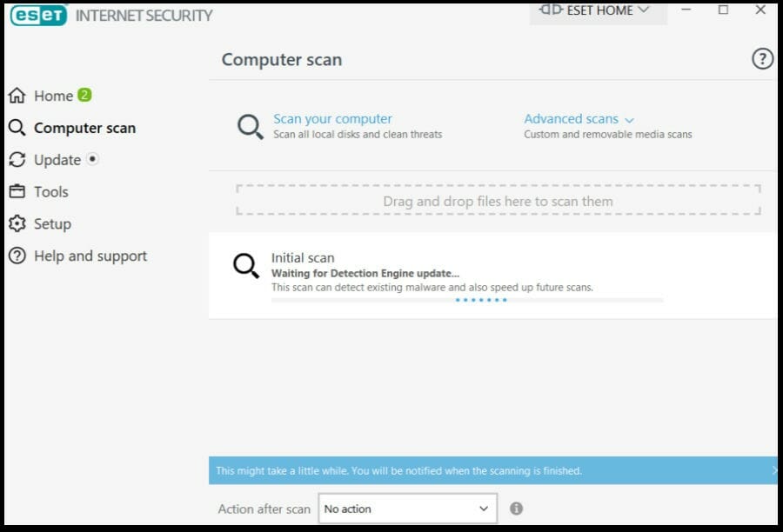Click the Update refresh arrows icon
783x532 pixels.
tap(17, 160)
